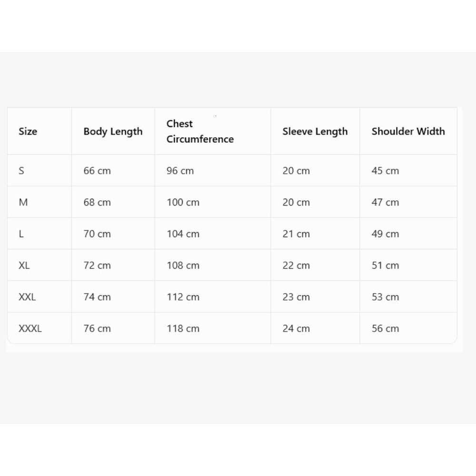Click the 76 cm body length cell

tap(97, 328)
